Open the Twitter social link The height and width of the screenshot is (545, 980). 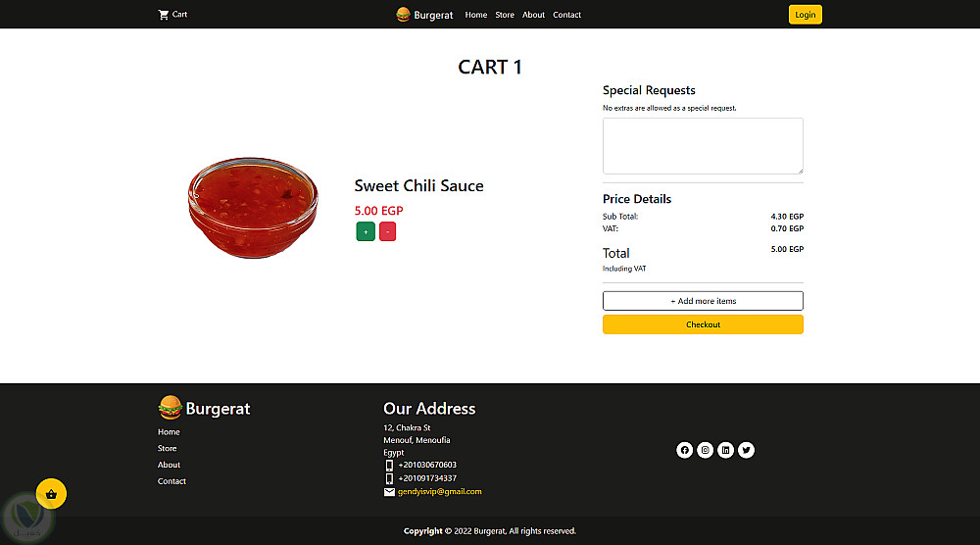[x=746, y=450]
